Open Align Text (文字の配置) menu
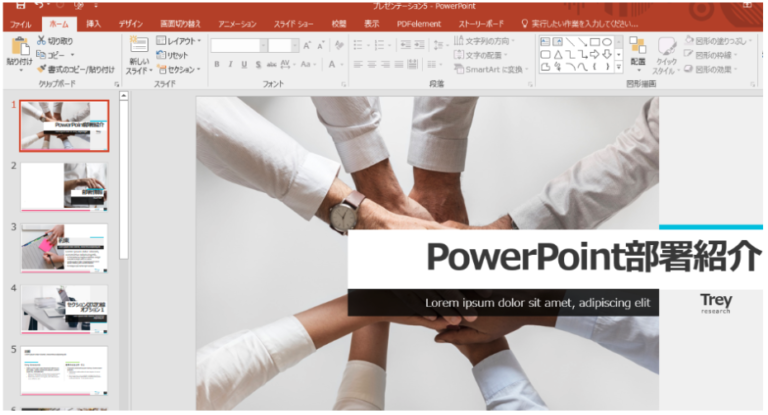This screenshot has height=415, width=768. click(x=480, y=55)
